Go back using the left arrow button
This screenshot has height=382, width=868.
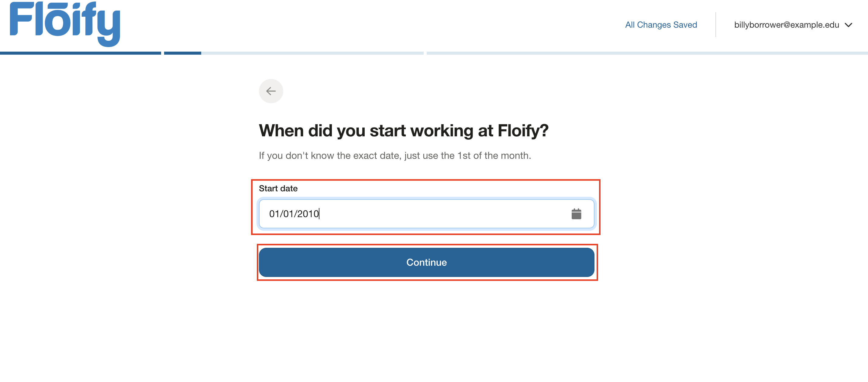click(x=271, y=91)
